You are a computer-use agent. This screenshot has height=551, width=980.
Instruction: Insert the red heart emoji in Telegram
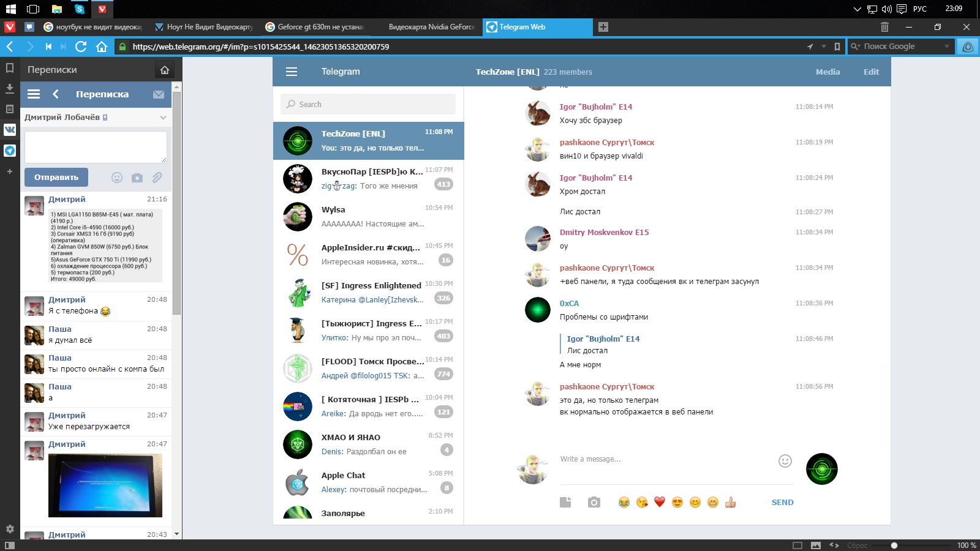(x=659, y=502)
